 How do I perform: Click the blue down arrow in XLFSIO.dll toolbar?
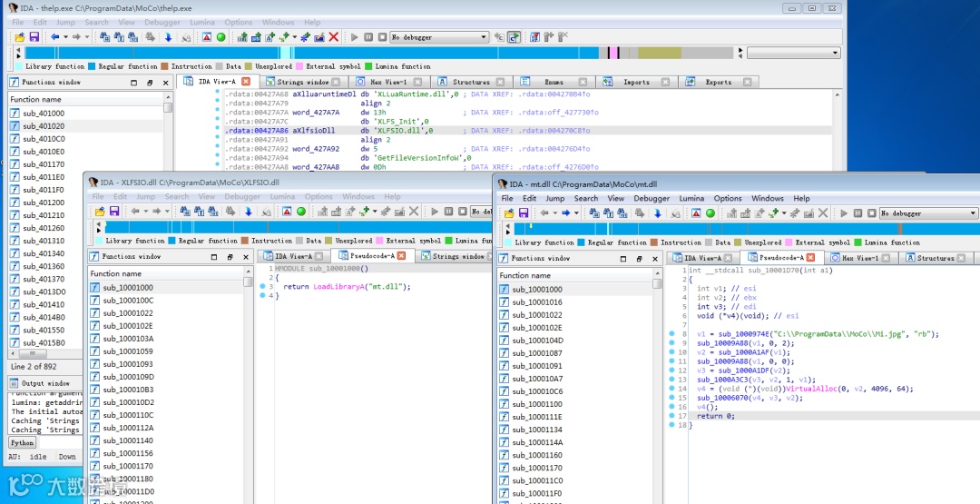coord(248,212)
